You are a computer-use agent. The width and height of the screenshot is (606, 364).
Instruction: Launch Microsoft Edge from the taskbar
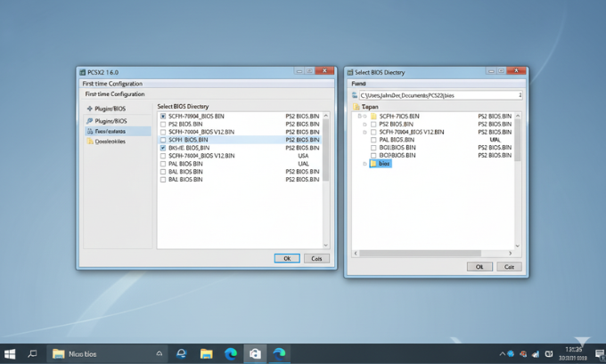click(230, 353)
